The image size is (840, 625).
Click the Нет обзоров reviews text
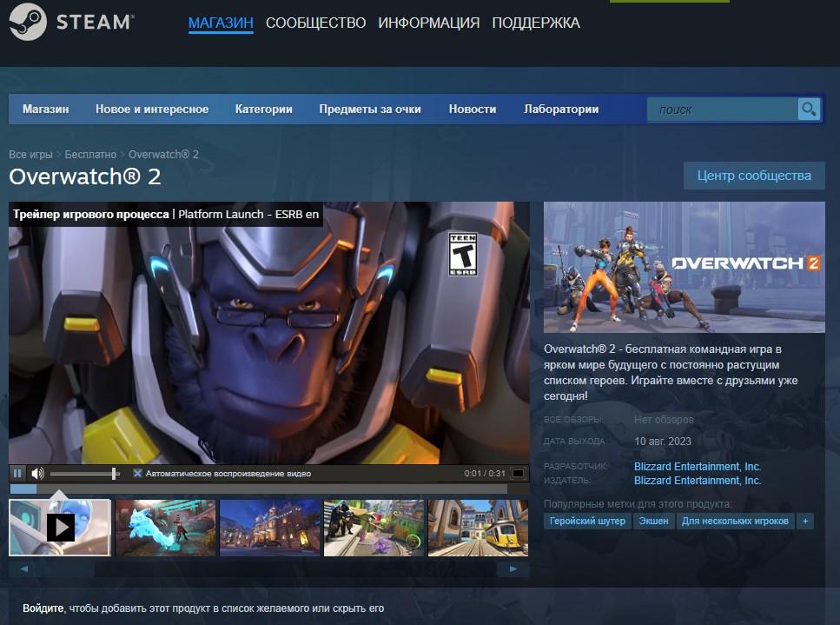coord(664,420)
